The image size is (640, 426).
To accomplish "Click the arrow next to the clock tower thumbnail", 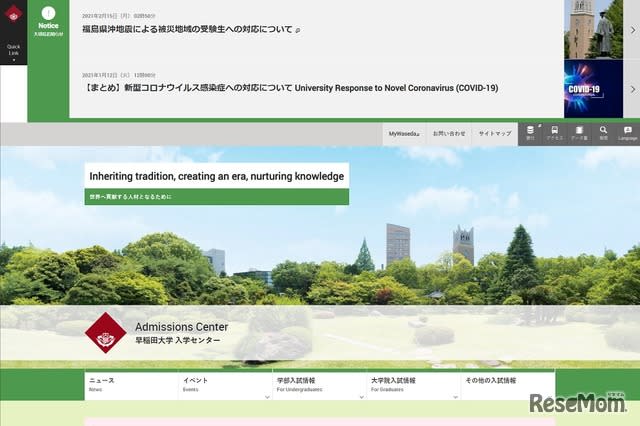I will 633,30.
